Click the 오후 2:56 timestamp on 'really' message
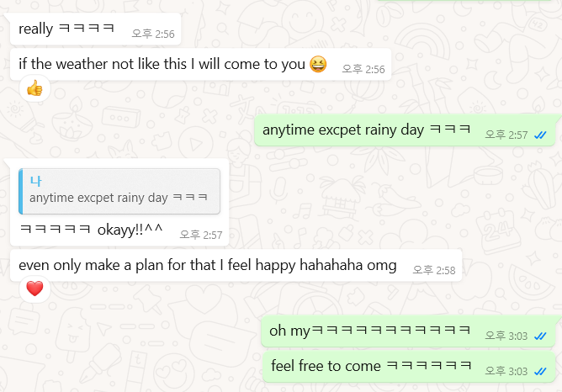This screenshot has height=392, width=562. [x=153, y=34]
